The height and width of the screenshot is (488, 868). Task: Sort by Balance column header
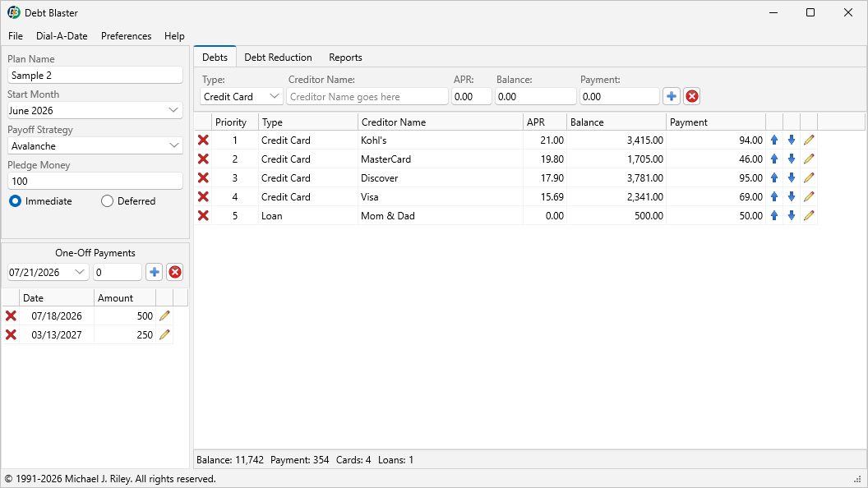click(x=616, y=122)
